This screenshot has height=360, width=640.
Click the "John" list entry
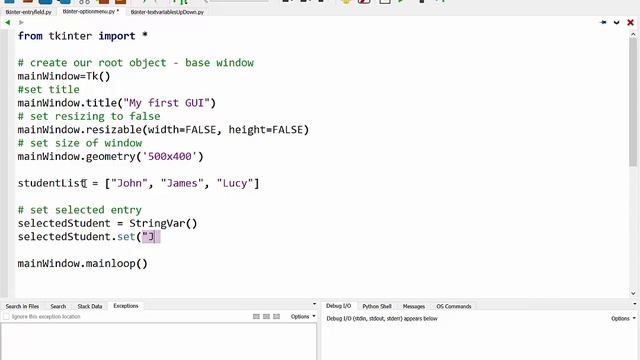[x=129, y=183]
